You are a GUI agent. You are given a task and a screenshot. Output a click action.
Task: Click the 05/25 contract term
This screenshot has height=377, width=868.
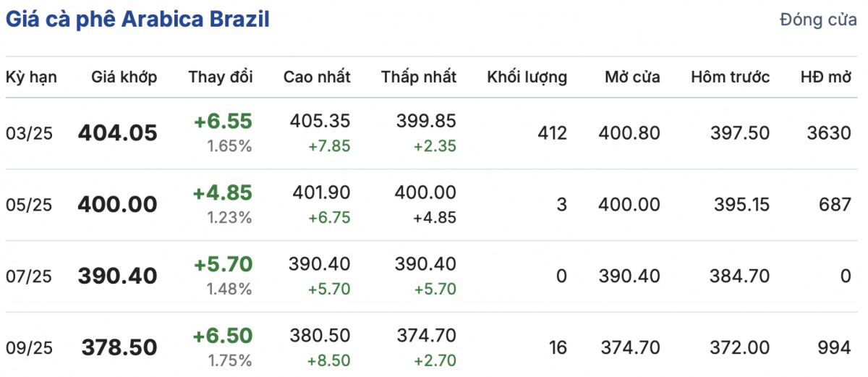(29, 205)
